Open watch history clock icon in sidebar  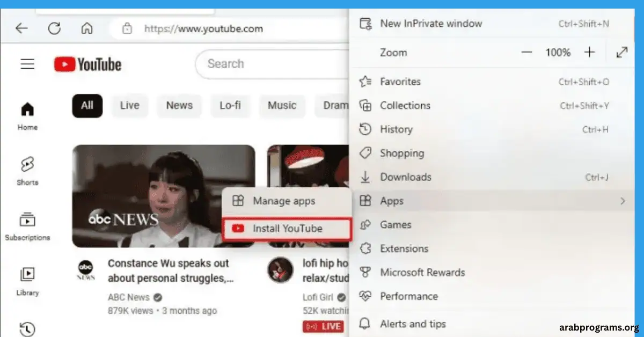pos(27,328)
